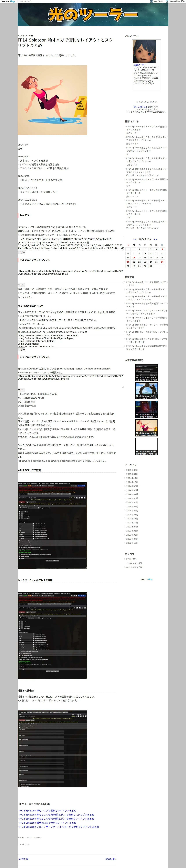Click コピー button under Dalamud code box
The image size is (186, 868).
pyautogui.click(x=21, y=349)
